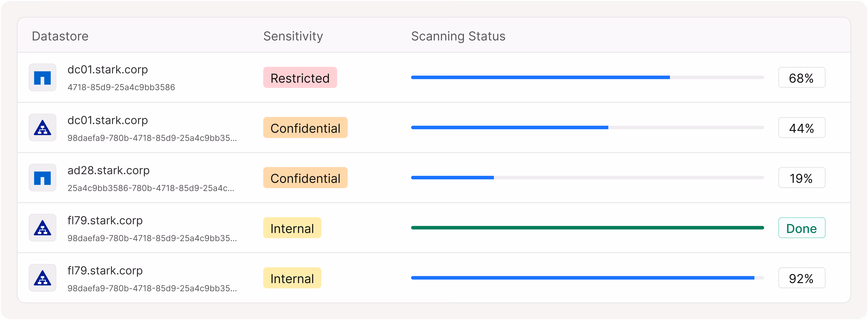The height and width of the screenshot is (320, 868).
Task: Click the 92% scanning progress bar
Action: 587,278
